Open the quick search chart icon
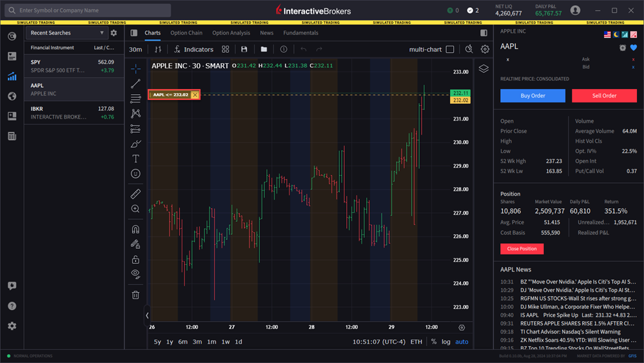This screenshot has width=644, height=363. 469,49
